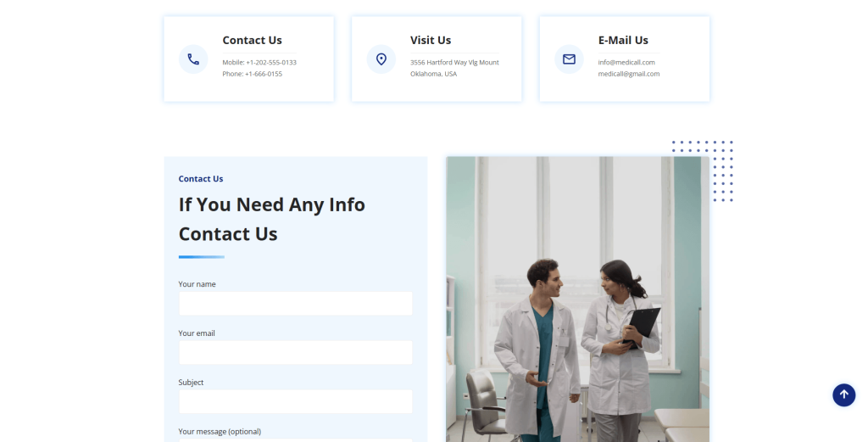Focus the Subject input field

pyautogui.click(x=295, y=401)
